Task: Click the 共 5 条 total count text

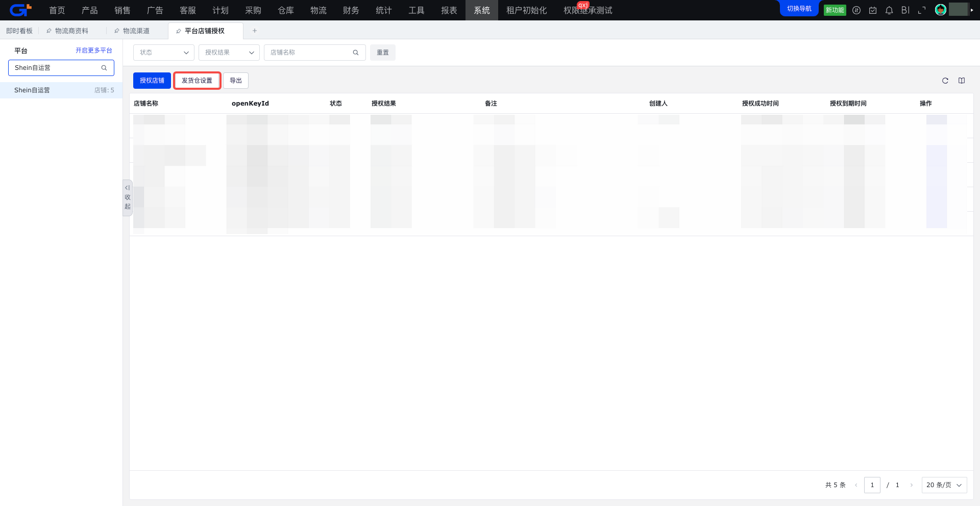Action: pos(836,485)
